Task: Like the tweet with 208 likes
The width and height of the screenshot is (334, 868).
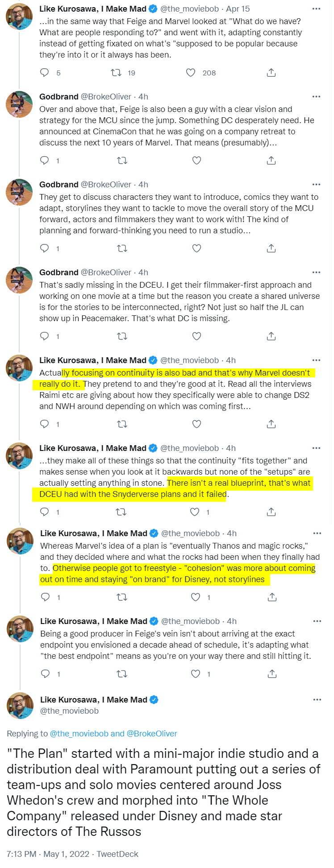Action: (x=191, y=73)
